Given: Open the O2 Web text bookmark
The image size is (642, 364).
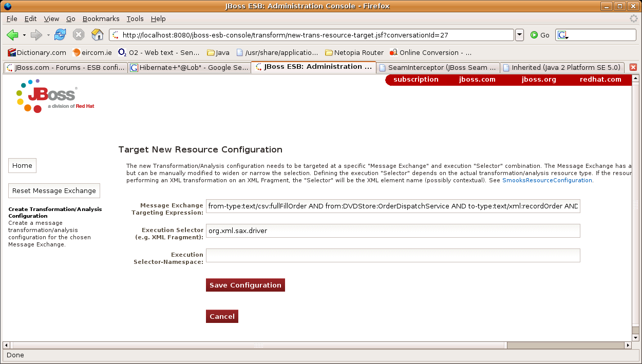Looking at the screenshot, I should pos(159,52).
